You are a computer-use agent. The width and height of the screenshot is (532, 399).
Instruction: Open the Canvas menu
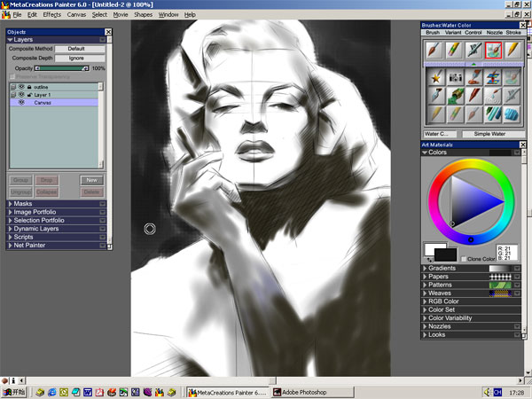pos(76,14)
